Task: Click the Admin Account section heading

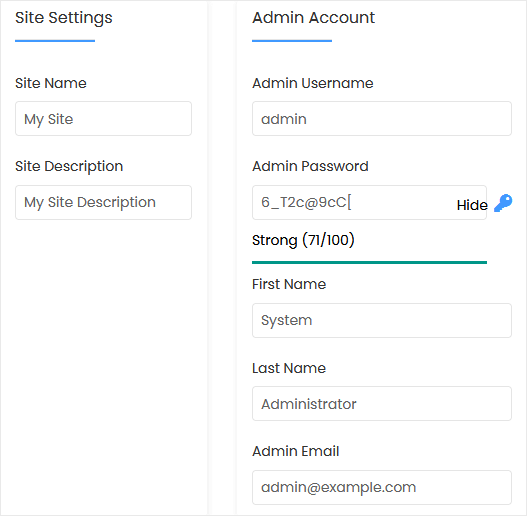Action: pyautogui.click(x=313, y=17)
